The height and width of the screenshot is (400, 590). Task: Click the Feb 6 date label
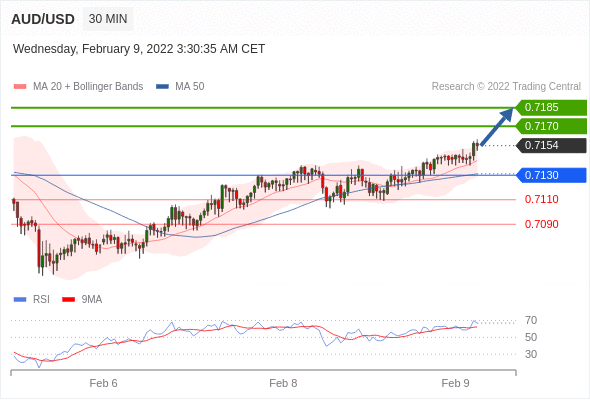click(103, 383)
